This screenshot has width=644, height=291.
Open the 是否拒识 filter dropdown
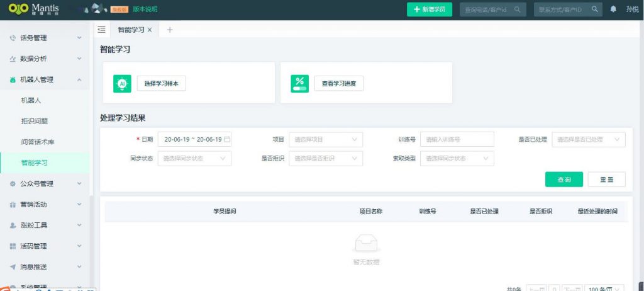click(x=326, y=159)
